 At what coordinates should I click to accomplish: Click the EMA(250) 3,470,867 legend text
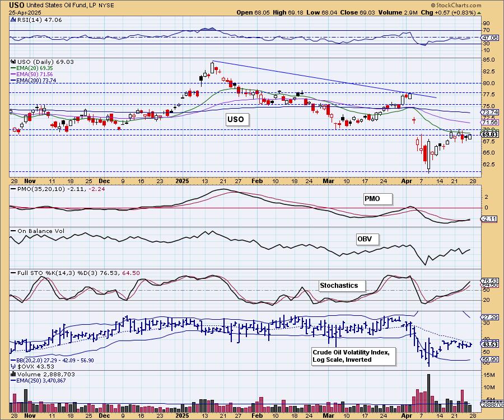[x=41, y=380]
